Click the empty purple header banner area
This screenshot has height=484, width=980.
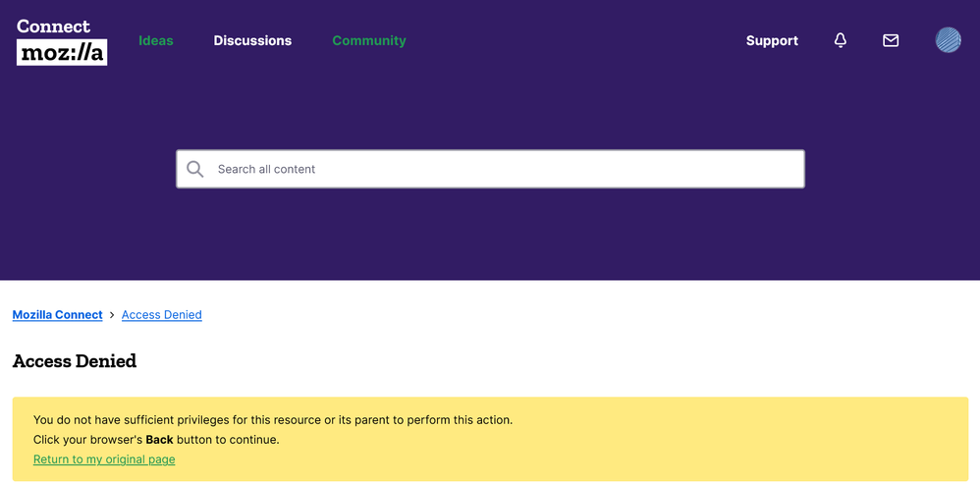[x=491, y=236]
